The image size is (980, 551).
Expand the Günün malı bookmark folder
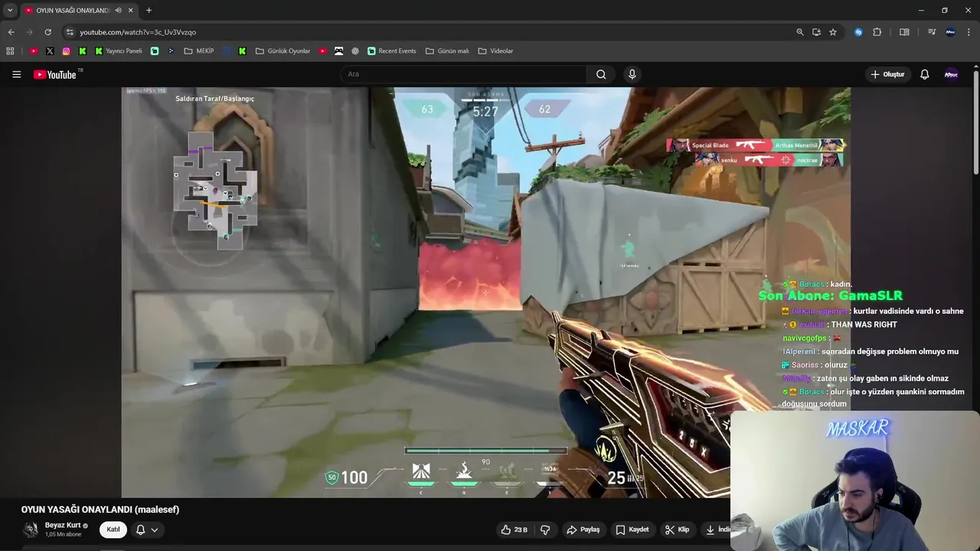(447, 51)
